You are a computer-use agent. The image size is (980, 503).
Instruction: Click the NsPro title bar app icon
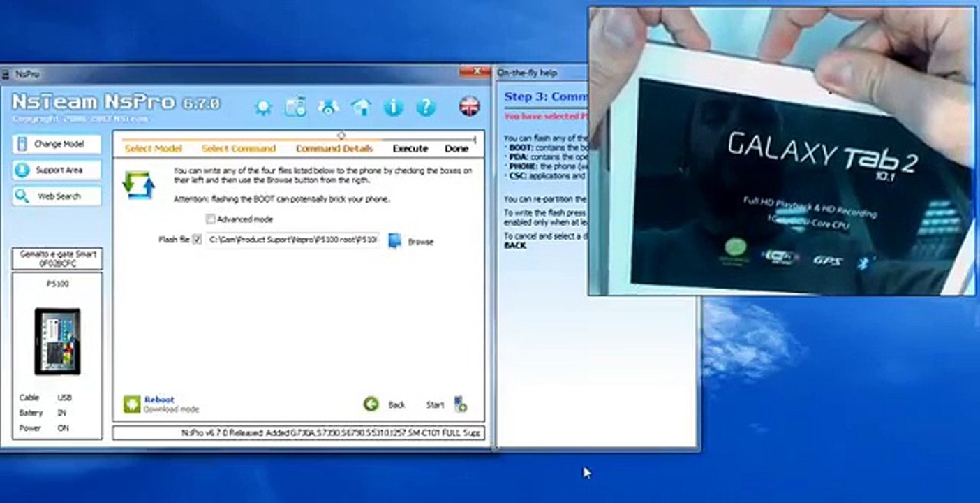5,73
